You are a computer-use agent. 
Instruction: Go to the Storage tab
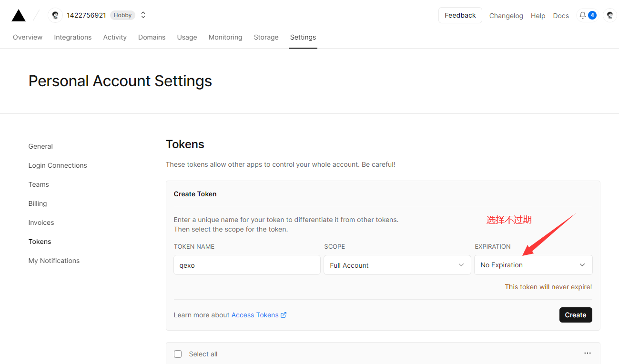click(266, 37)
